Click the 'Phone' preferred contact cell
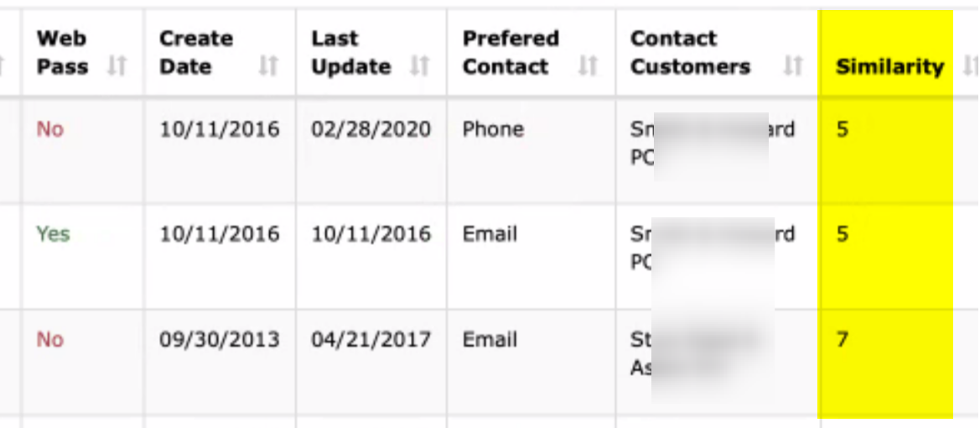The image size is (980, 428). point(493,129)
